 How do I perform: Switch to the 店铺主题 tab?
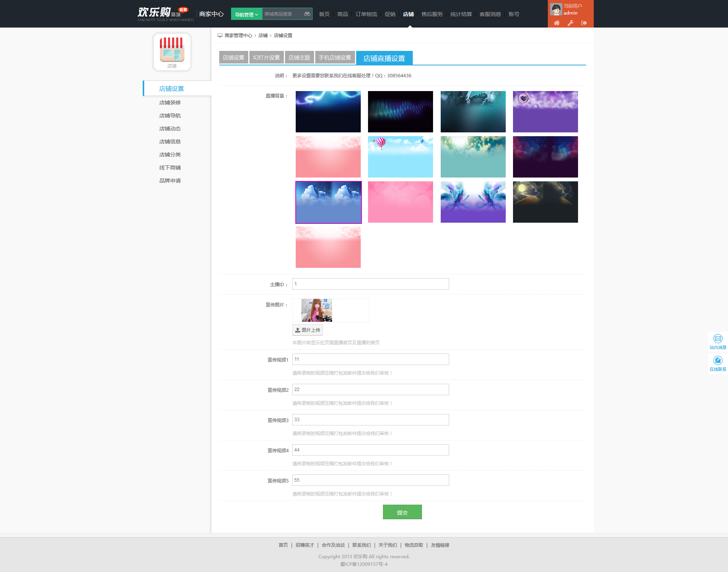tap(300, 57)
